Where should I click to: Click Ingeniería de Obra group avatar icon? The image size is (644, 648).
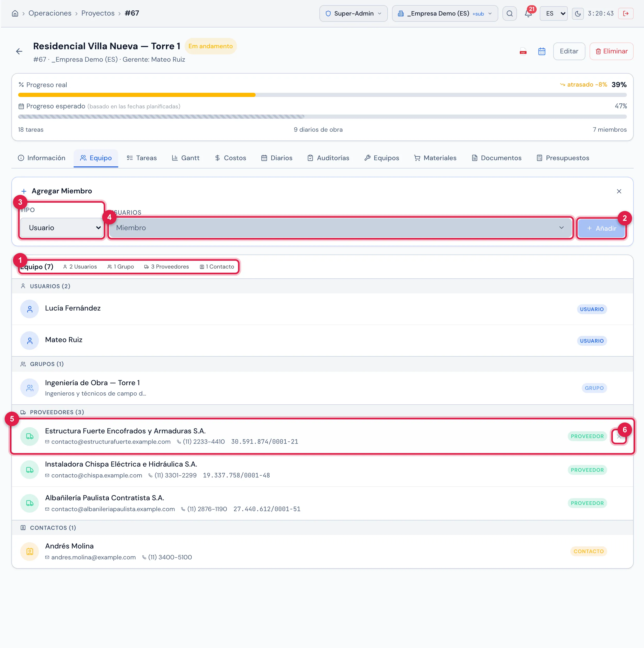pyautogui.click(x=30, y=388)
